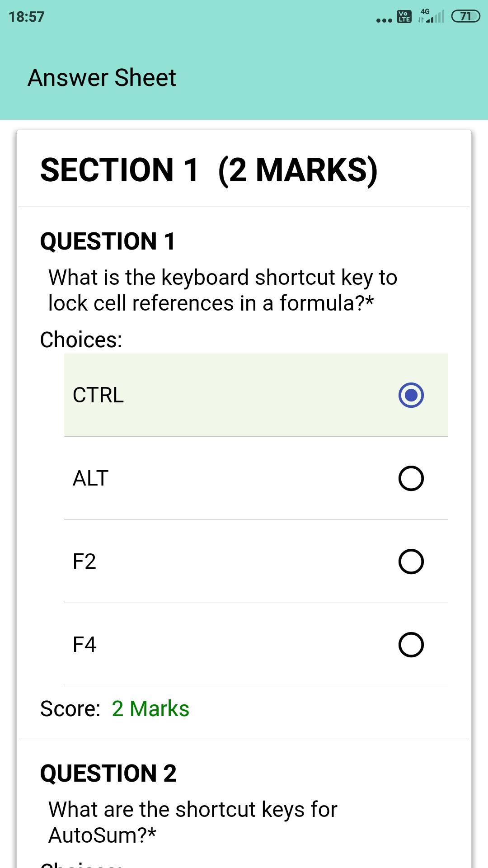Tap the lock cell references question text
The image size is (488, 868).
(223, 290)
